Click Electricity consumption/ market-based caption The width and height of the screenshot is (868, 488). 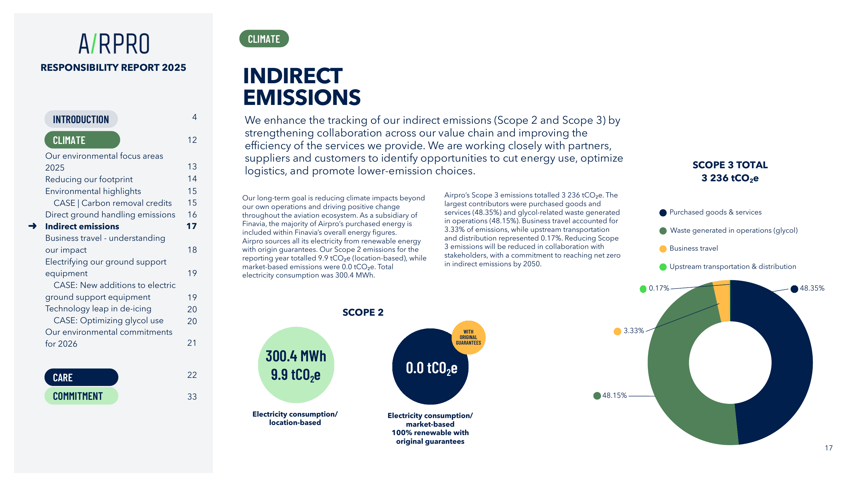click(x=430, y=428)
